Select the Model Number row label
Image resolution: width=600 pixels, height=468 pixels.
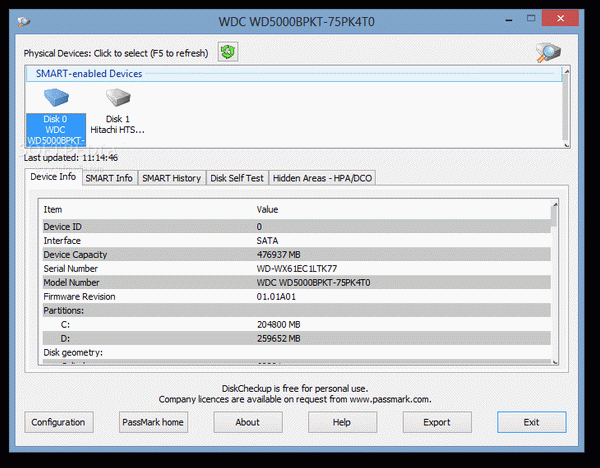point(71,283)
